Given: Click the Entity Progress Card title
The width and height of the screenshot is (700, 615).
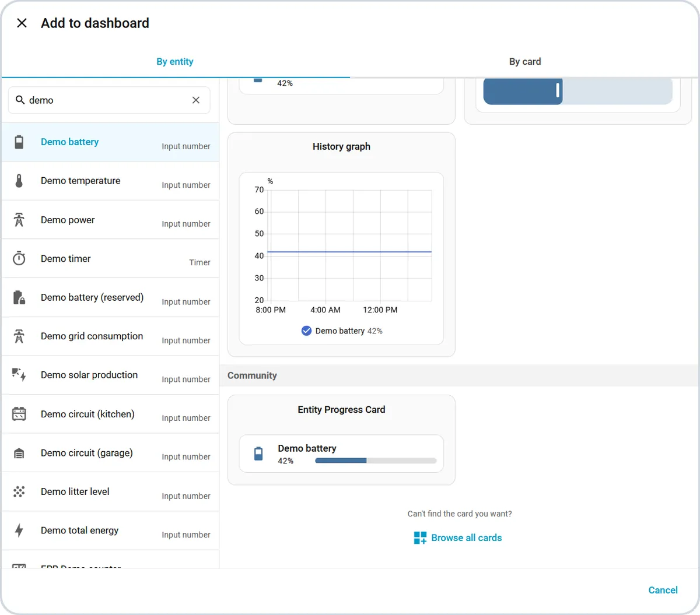Looking at the screenshot, I should point(341,410).
